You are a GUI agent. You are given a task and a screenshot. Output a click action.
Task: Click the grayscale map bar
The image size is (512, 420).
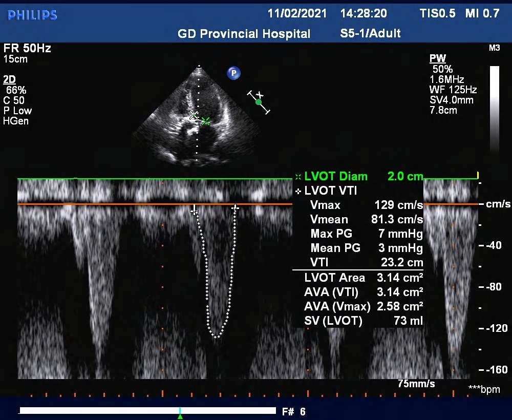point(494,107)
